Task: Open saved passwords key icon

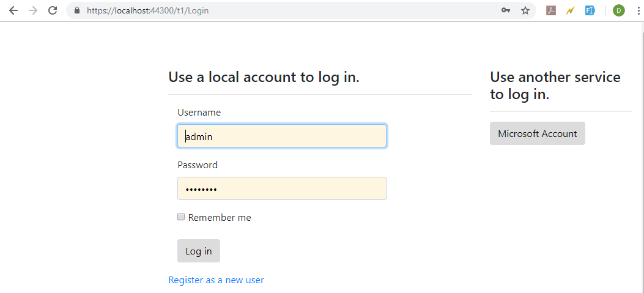Action: 506,10
